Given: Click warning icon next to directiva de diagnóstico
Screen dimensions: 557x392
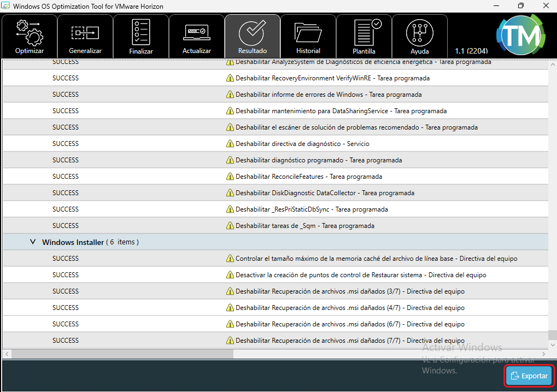Looking at the screenshot, I should pyautogui.click(x=230, y=144).
